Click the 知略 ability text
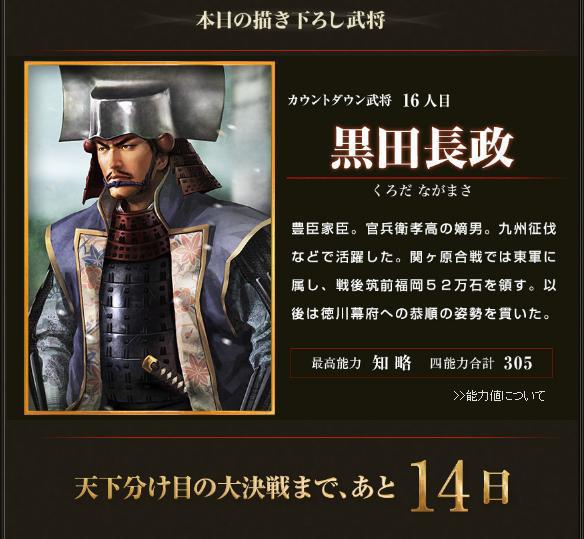Viewport: 584px width, 539px height. (391, 363)
